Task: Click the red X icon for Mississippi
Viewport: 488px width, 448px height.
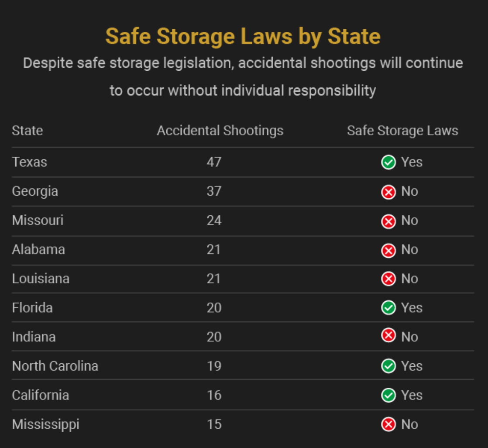Action: [x=388, y=424]
